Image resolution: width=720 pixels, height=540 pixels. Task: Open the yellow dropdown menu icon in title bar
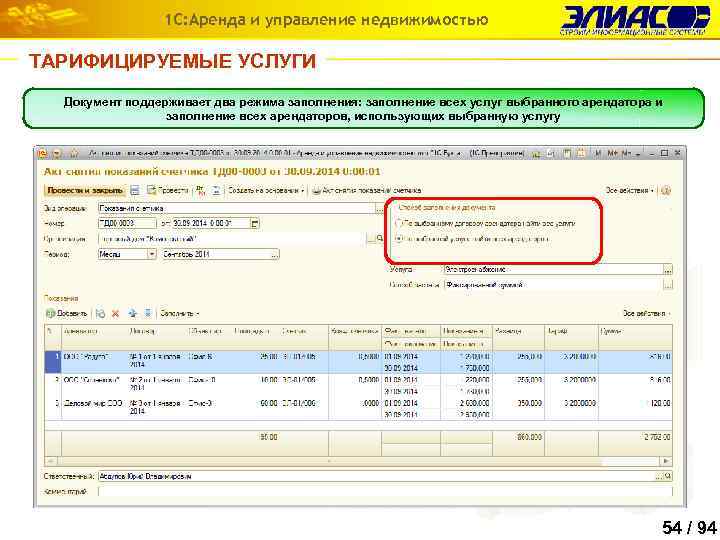click(x=57, y=153)
